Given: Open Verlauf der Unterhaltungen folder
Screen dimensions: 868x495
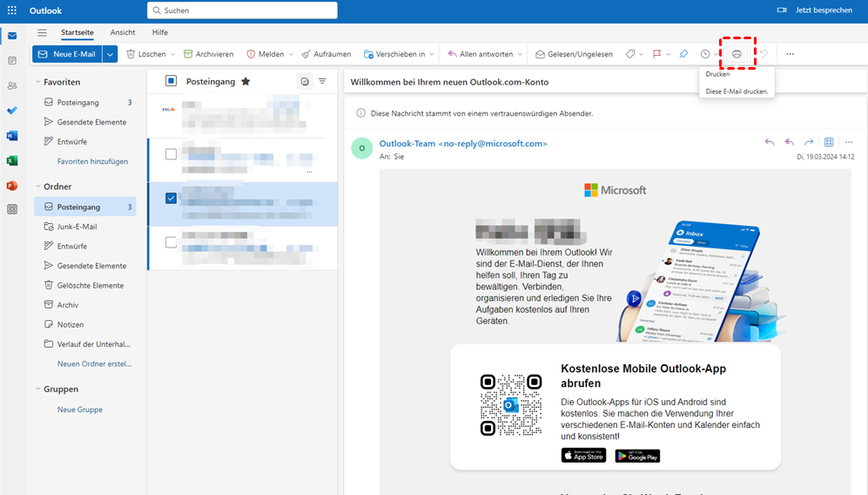Looking at the screenshot, I should pos(85,343).
